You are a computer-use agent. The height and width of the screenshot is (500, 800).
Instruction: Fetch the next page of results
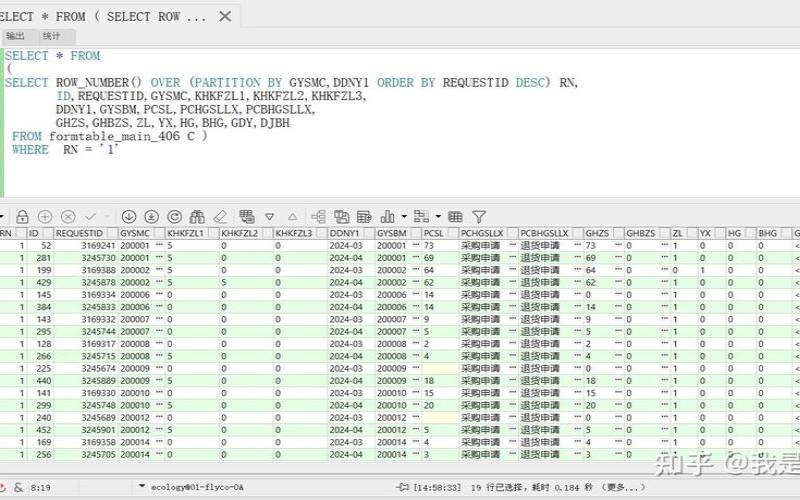[129, 217]
